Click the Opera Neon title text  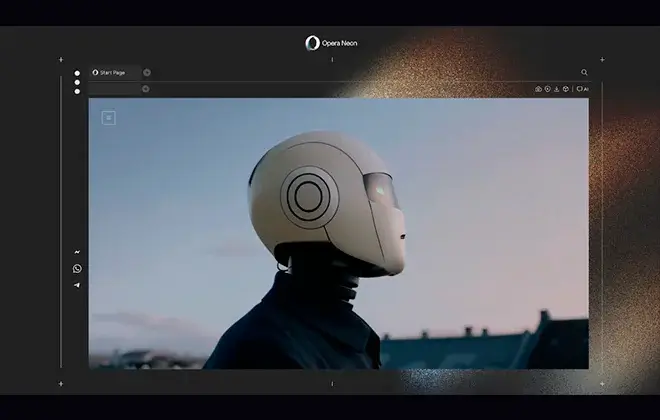[340, 43]
